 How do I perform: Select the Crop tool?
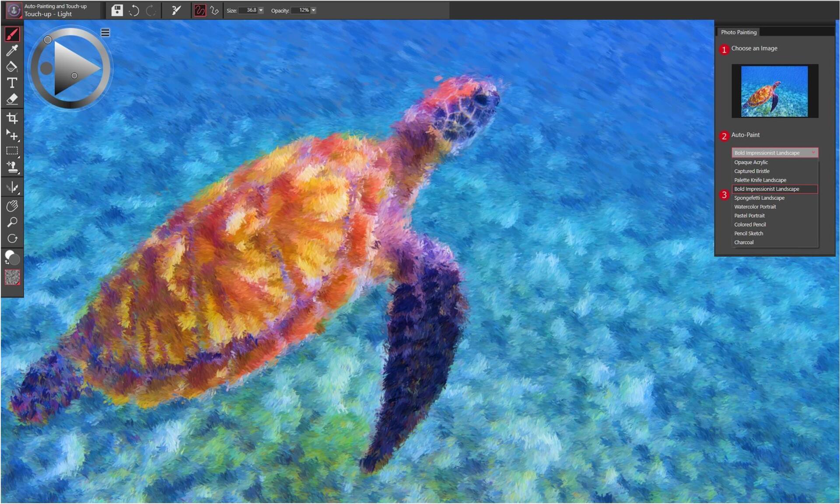pyautogui.click(x=12, y=118)
